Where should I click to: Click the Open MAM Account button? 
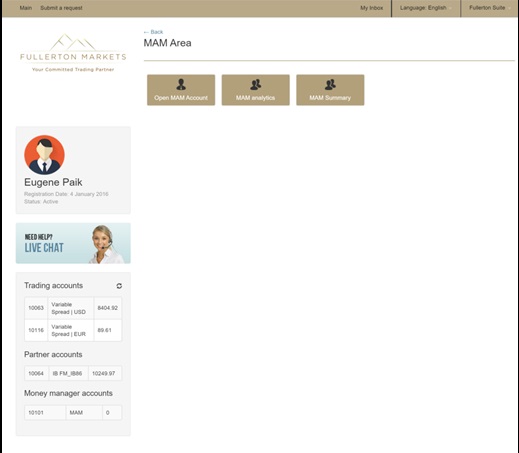pyautogui.click(x=181, y=90)
